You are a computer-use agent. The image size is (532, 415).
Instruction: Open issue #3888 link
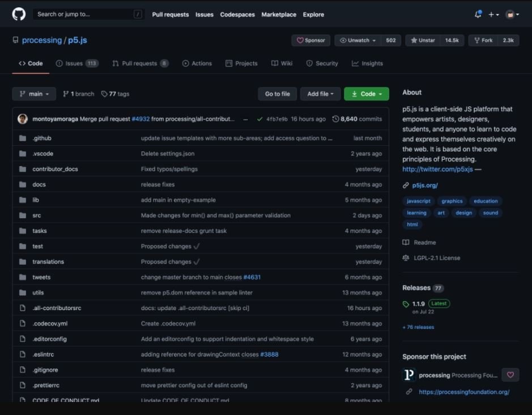(269, 354)
